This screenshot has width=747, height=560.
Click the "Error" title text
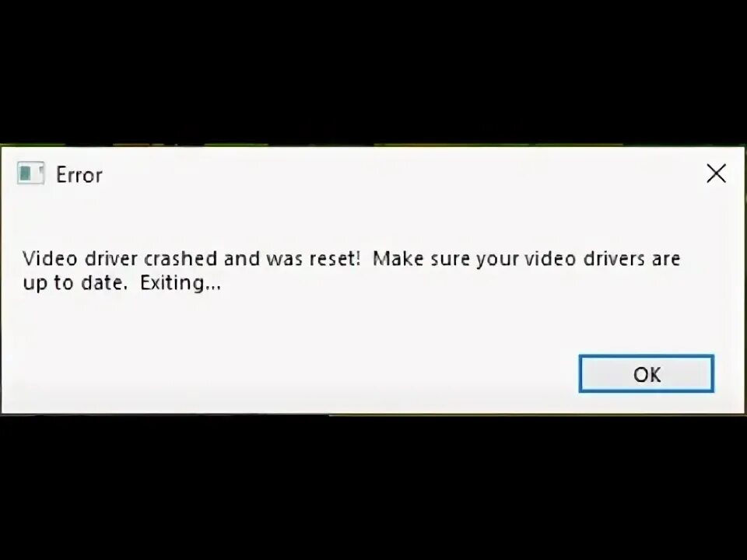tap(79, 175)
